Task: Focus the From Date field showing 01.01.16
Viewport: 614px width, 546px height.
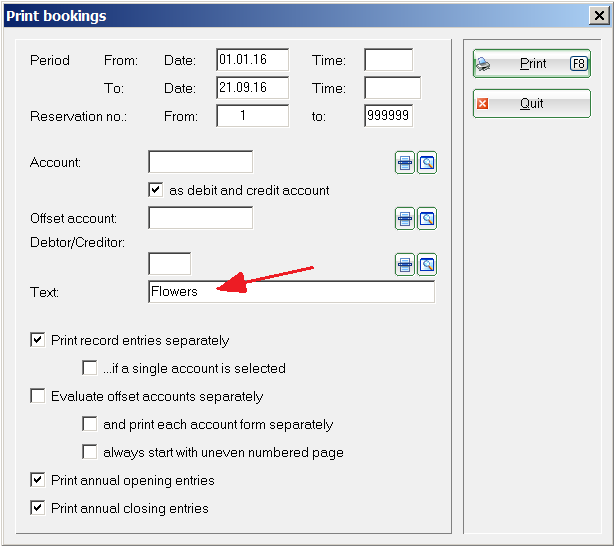Action: [253, 60]
